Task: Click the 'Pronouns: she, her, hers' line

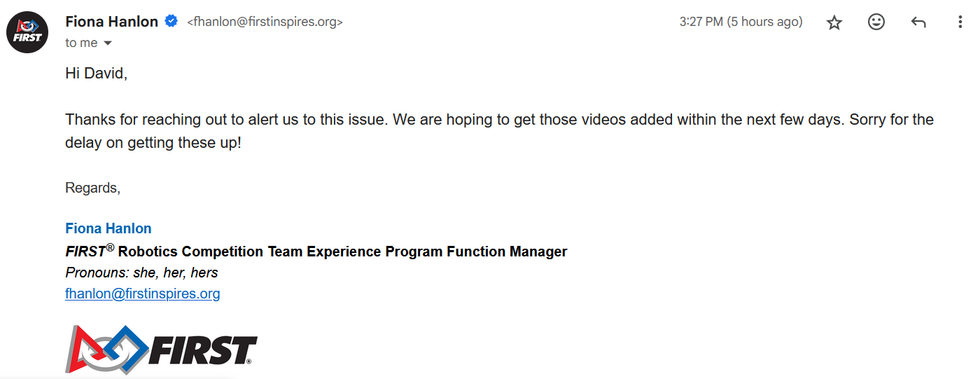Action: click(x=141, y=273)
